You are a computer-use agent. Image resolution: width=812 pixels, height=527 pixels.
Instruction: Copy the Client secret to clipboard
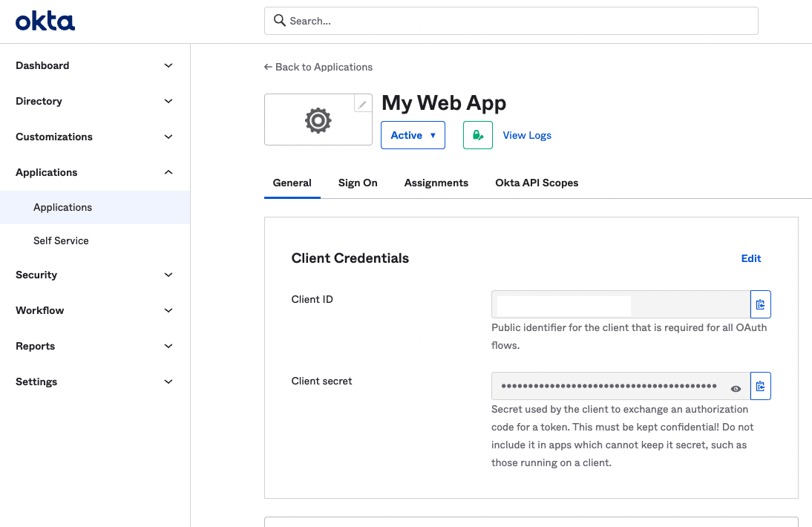[760, 386]
